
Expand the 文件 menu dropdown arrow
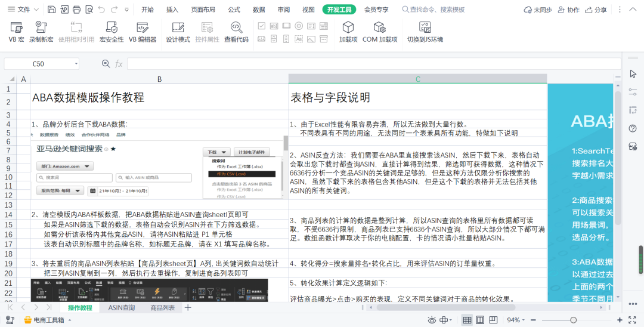pos(37,10)
